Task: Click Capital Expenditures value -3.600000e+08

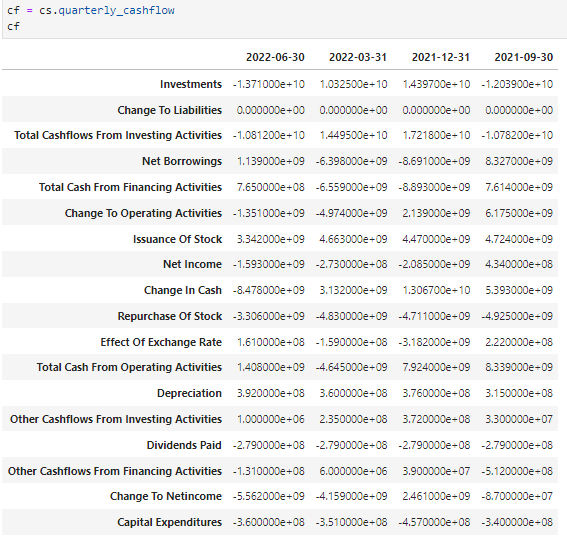Action: coord(269,522)
